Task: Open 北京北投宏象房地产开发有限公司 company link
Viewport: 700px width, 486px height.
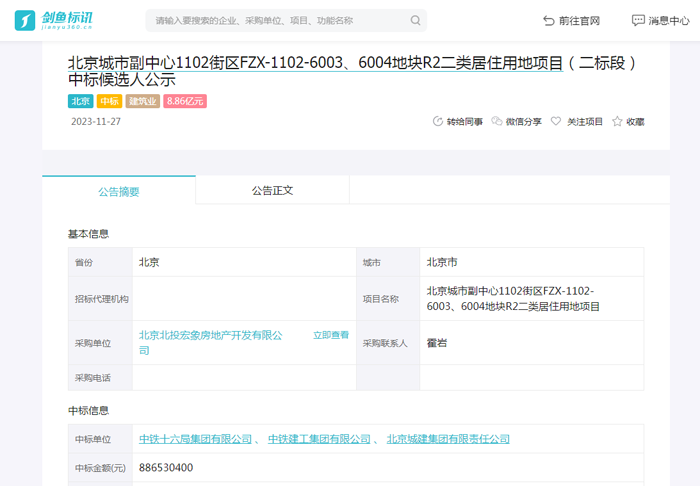Action: 210,336
